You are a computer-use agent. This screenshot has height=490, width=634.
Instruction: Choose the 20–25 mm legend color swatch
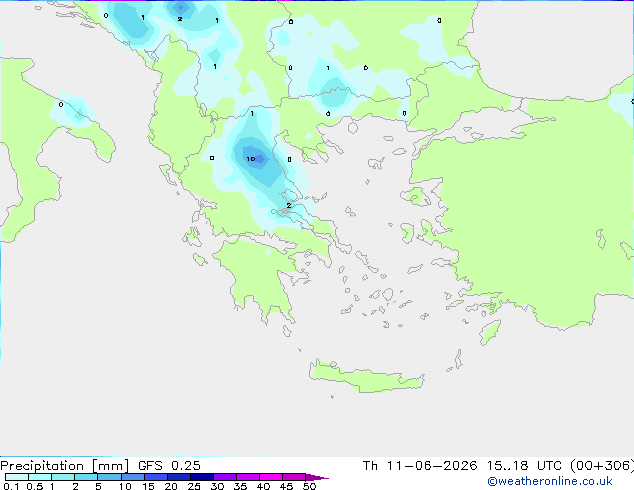click(178, 477)
